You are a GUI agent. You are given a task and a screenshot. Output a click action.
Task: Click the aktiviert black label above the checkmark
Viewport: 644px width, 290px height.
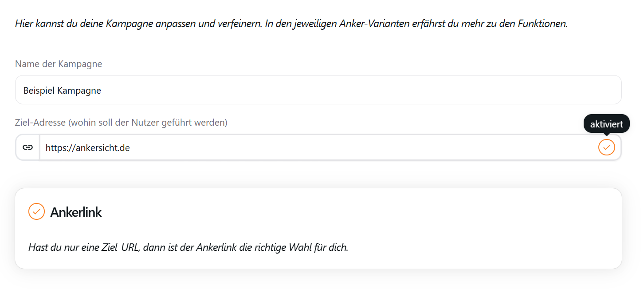(x=606, y=123)
